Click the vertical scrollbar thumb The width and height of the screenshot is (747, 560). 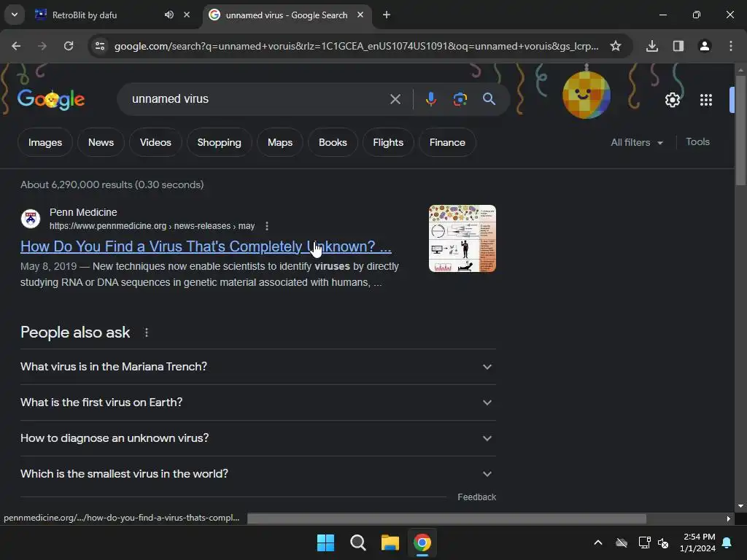pyautogui.click(x=740, y=130)
